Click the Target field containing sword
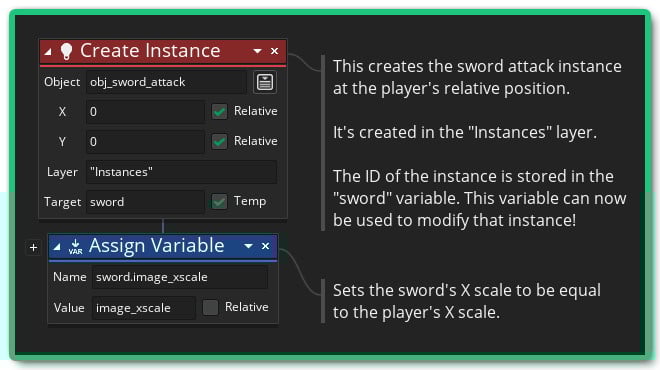Viewport: 660px width, 370px height. [x=145, y=202]
